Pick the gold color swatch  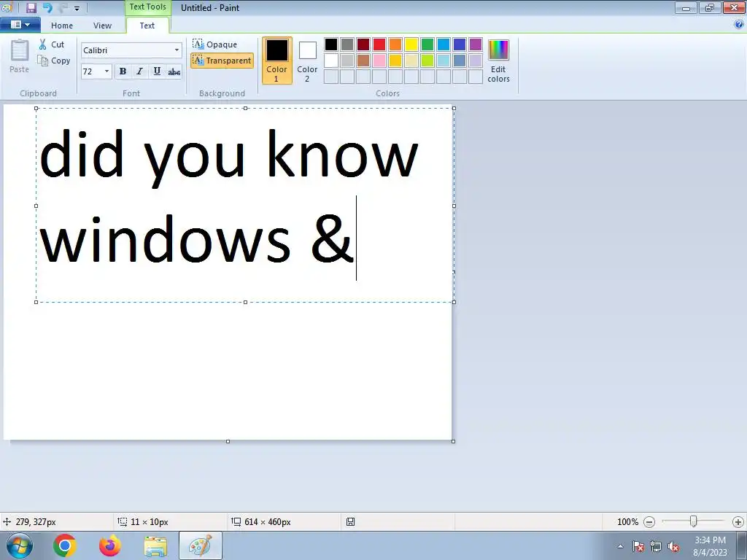pyautogui.click(x=395, y=61)
